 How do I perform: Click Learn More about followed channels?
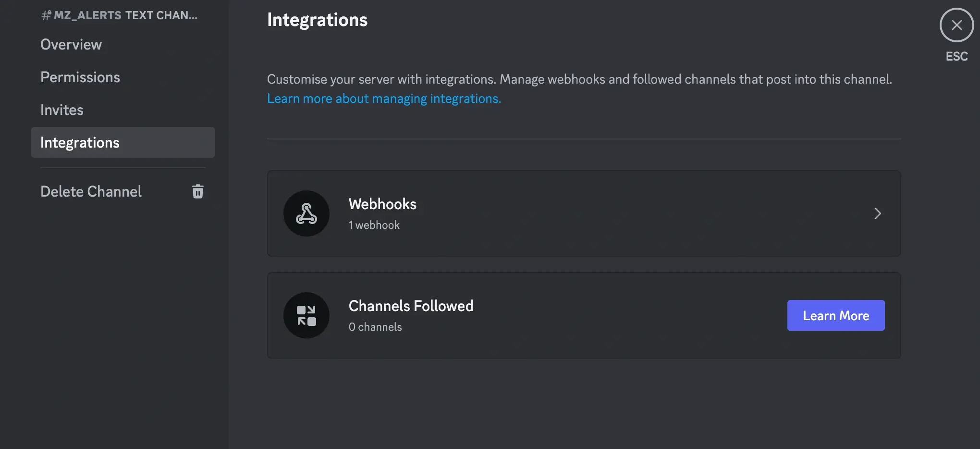click(x=835, y=315)
